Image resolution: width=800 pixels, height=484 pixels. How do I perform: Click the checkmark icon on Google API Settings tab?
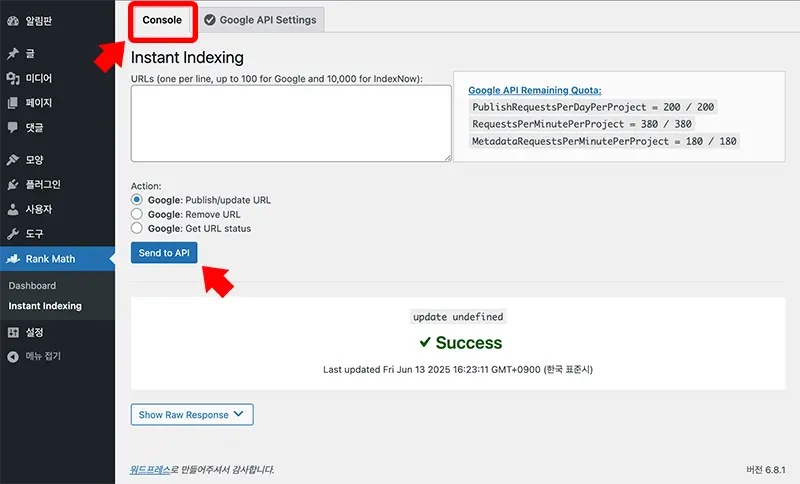(210, 20)
